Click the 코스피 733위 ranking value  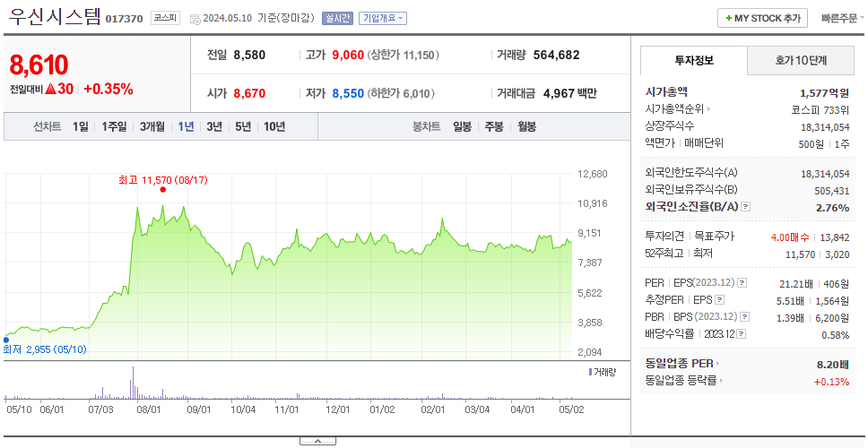click(820, 109)
